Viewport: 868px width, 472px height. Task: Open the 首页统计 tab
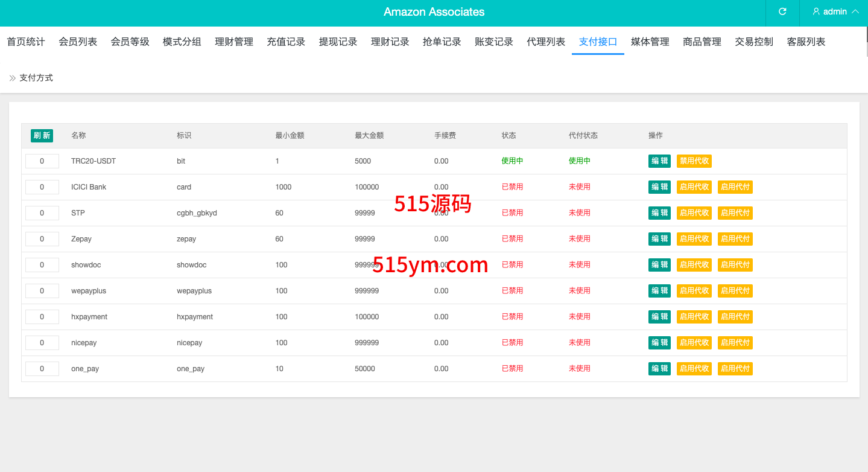[x=26, y=42]
